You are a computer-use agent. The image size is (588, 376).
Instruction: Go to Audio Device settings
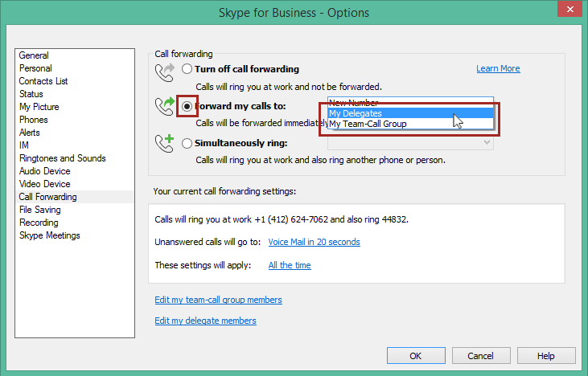point(74,171)
